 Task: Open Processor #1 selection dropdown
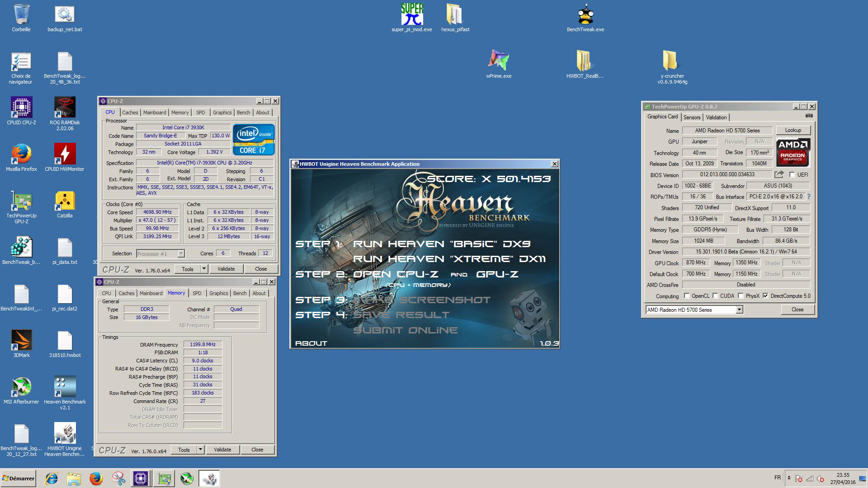181,253
